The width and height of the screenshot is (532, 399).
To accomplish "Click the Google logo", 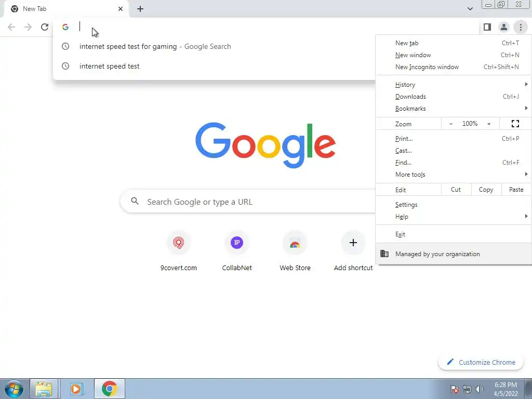I will click(x=265, y=145).
